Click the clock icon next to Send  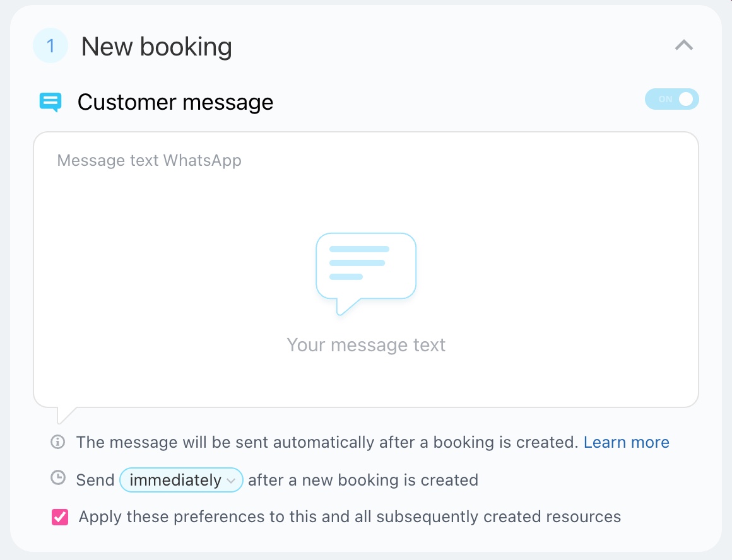pos(57,479)
